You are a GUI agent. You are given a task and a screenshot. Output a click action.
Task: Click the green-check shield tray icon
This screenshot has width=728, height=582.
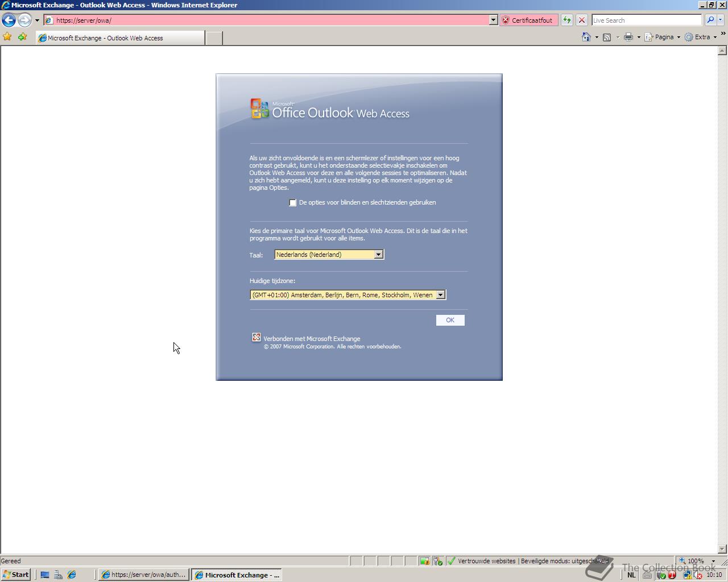pyautogui.click(x=661, y=575)
